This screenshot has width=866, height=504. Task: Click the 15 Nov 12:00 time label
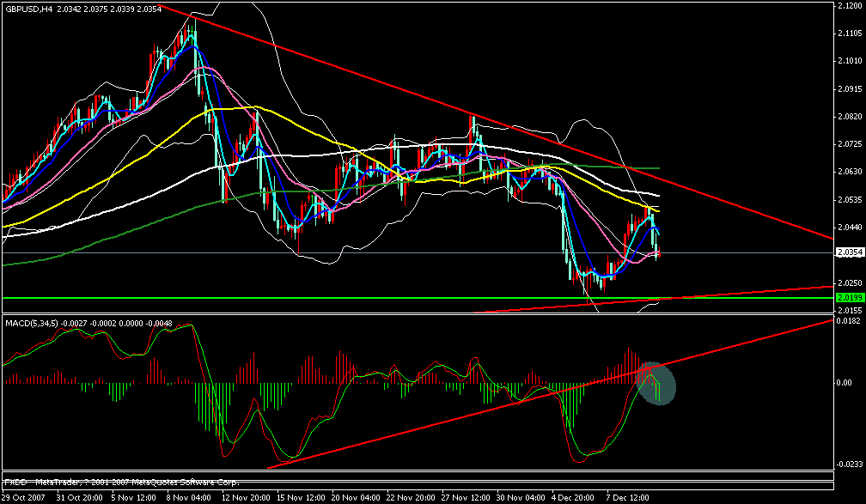point(299,497)
